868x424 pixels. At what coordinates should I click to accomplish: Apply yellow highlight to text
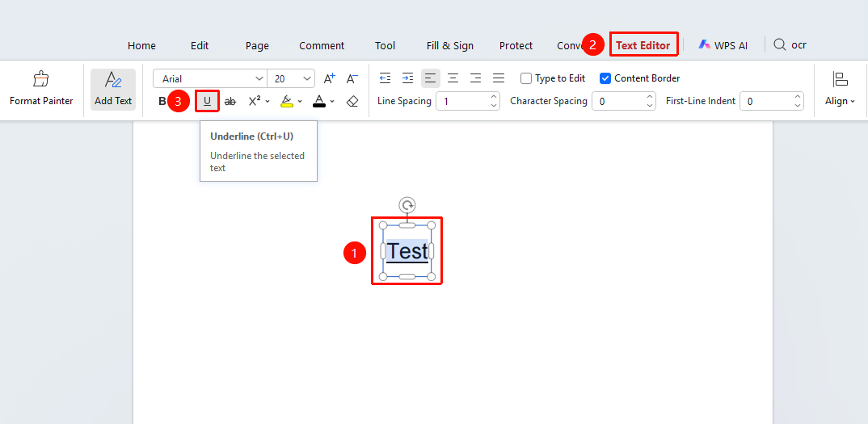tap(287, 101)
